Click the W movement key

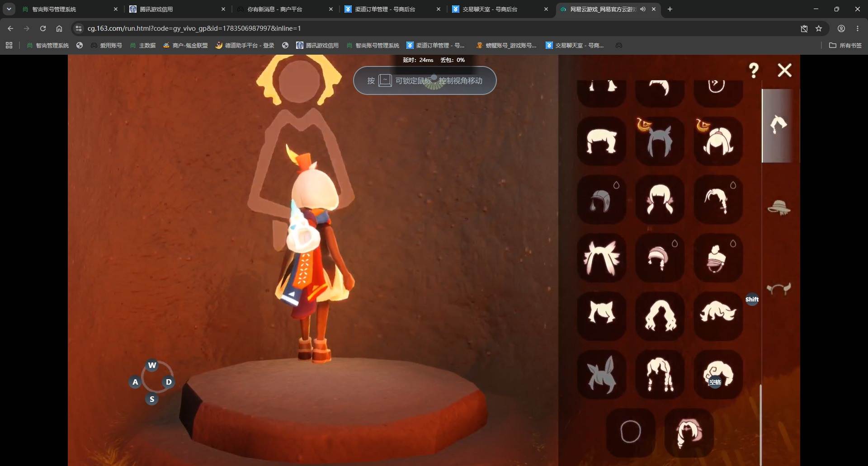pyautogui.click(x=152, y=365)
